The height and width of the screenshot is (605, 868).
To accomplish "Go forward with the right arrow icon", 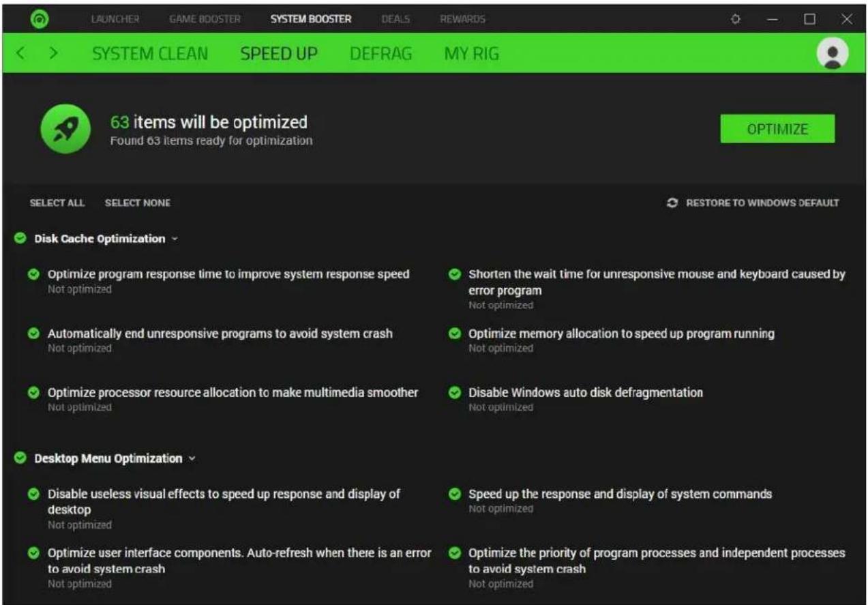I will pos(53,53).
